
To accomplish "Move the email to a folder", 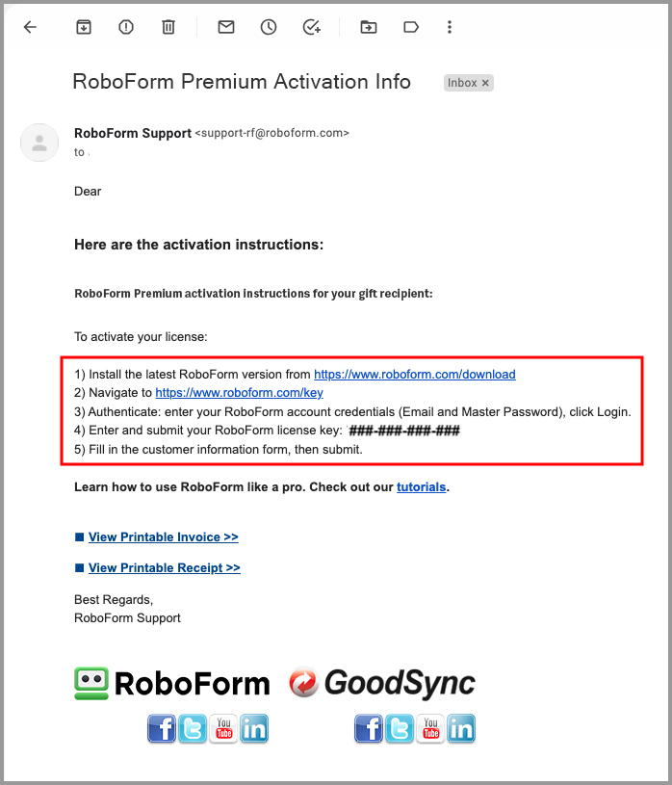I will point(368,27).
